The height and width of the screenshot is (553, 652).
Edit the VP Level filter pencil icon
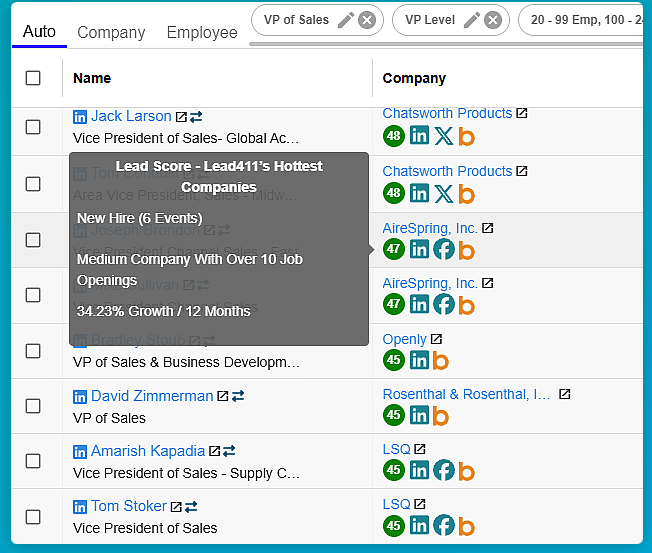472,20
